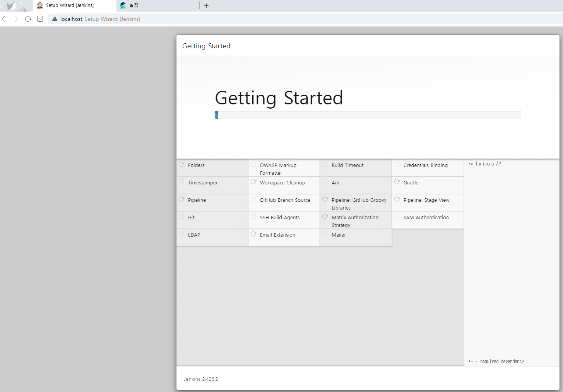The height and width of the screenshot is (392, 563).
Task: Click the LDAP plugin label
Action: coord(194,235)
